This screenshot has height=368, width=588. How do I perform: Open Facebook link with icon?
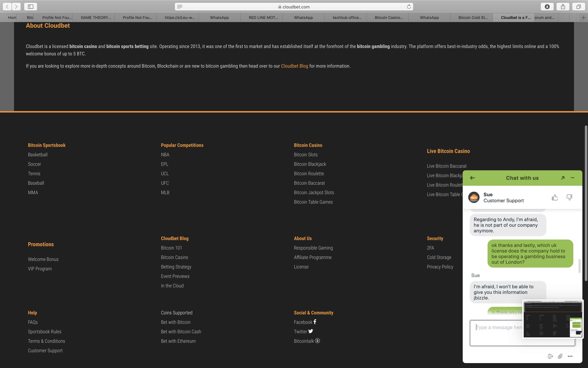click(305, 322)
